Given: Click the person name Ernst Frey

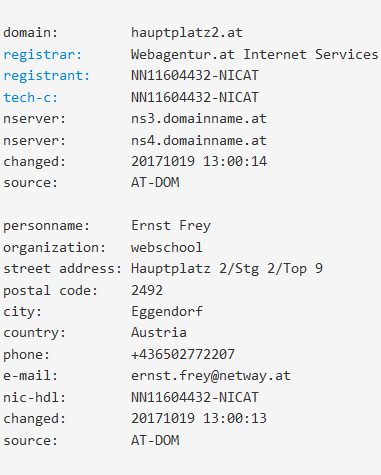Looking at the screenshot, I should click(x=171, y=226).
